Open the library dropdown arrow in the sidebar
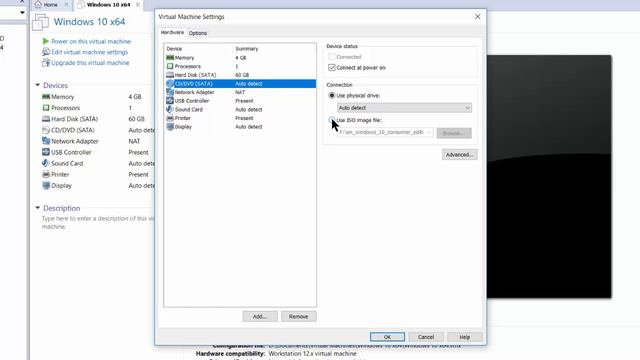This screenshot has height=360, width=640. [x=22, y=13]
